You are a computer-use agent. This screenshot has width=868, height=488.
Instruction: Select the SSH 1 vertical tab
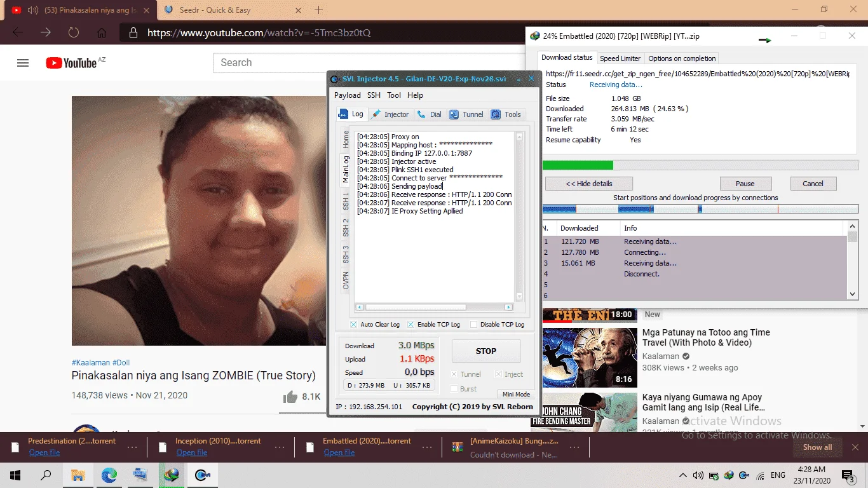click(346, 201)
